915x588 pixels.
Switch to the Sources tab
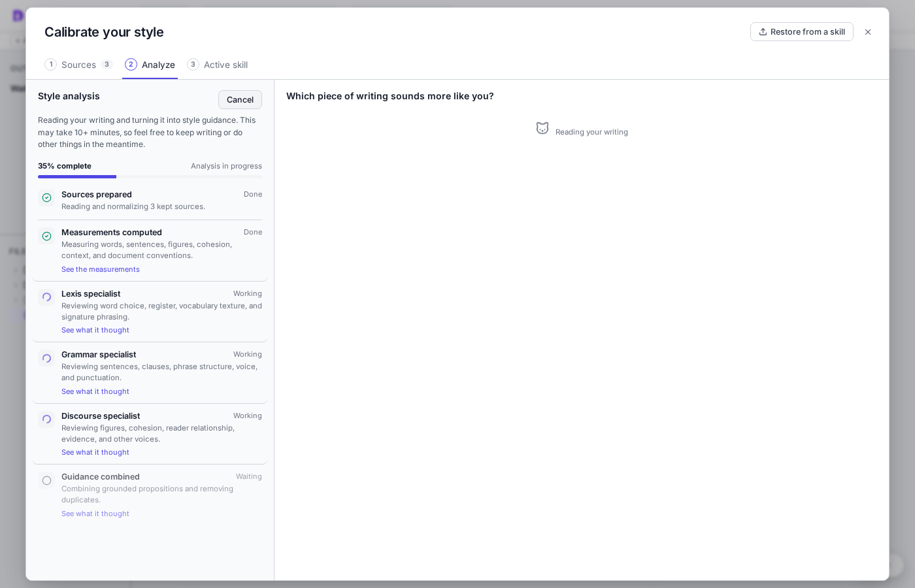(78, 65)
